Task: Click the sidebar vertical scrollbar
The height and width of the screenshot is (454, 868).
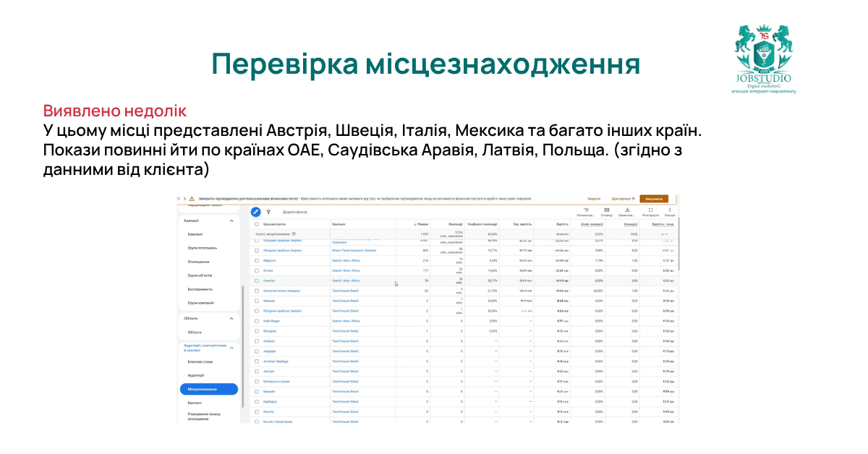Action: 243,347
